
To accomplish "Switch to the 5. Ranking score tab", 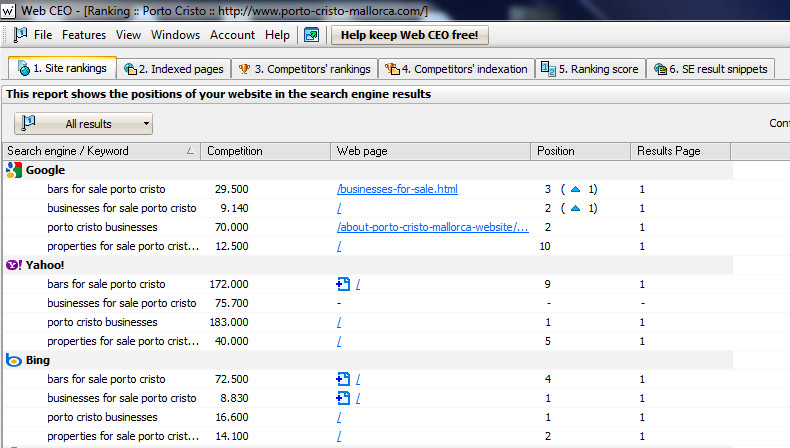I will (x=590, y=69).
